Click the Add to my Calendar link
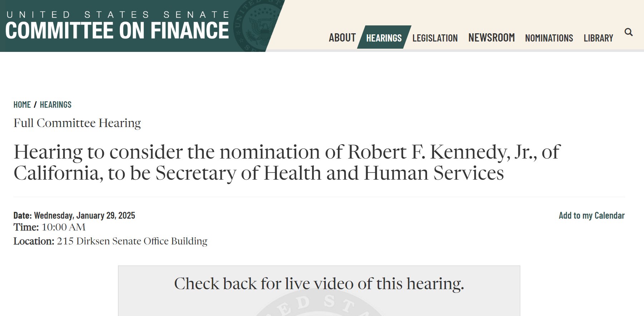 (x=591, y=215)
